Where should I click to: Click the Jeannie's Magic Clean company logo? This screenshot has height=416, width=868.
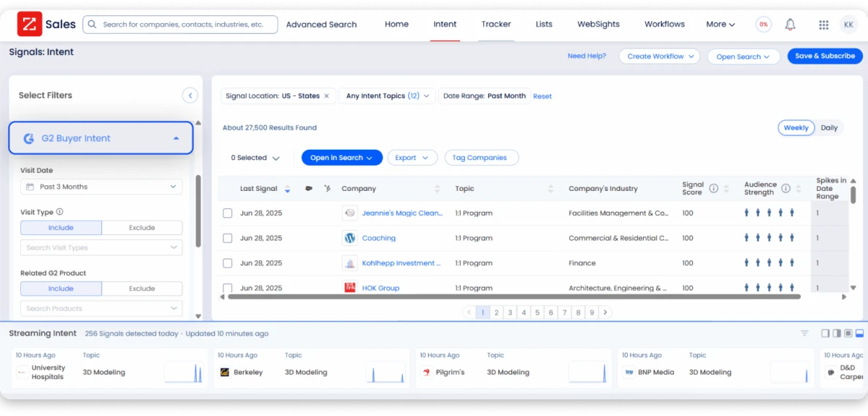pyautogui.click(x=350, y=213)
